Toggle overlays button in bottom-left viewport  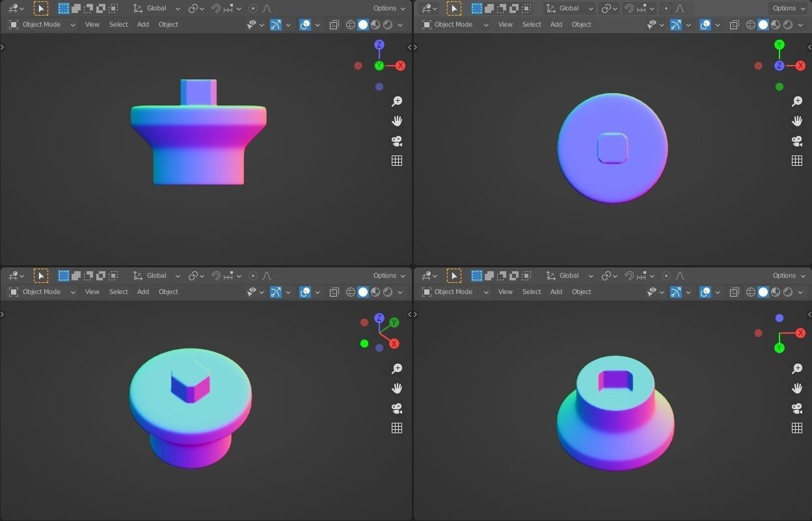pos(305,292)
